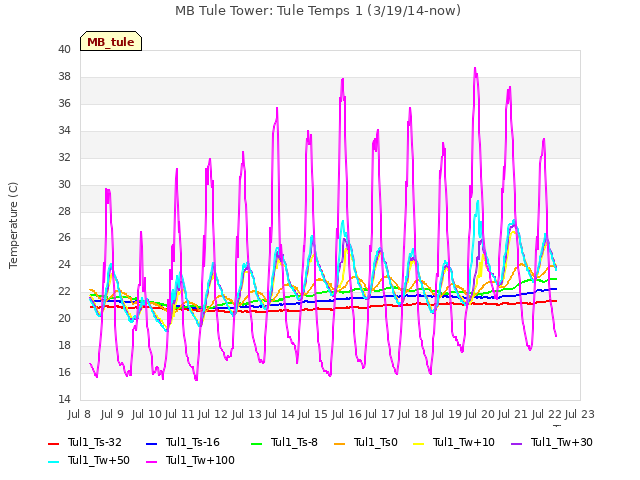This screenshot has height=480, width=640.
Task: Click the highest magenta peak near Jul 20
Action: click(x=475, y=69)
